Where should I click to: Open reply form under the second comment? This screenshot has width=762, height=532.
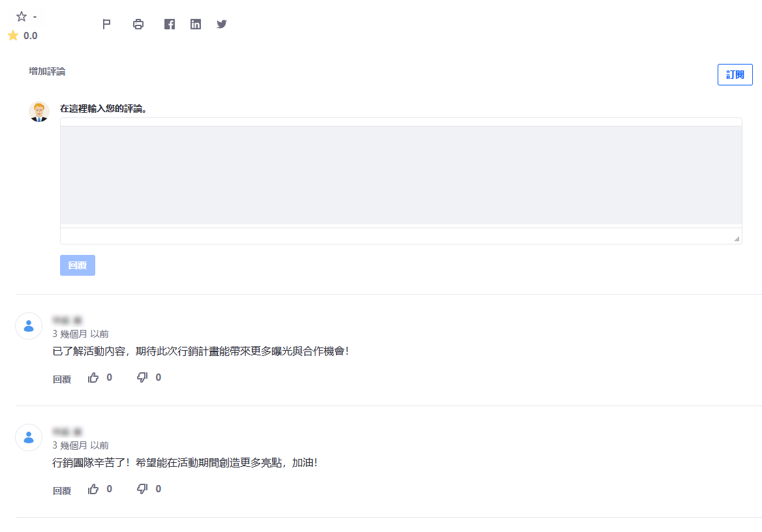click(x=61, y=490)
